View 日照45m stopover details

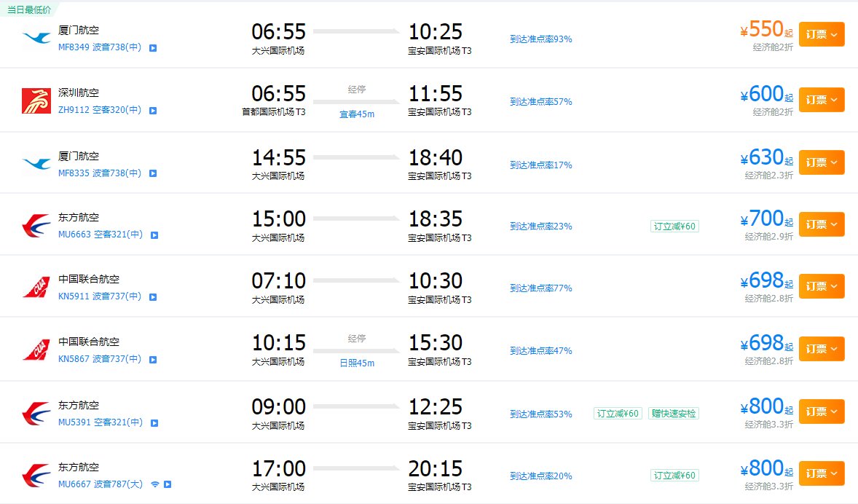(x=357, y=363)
